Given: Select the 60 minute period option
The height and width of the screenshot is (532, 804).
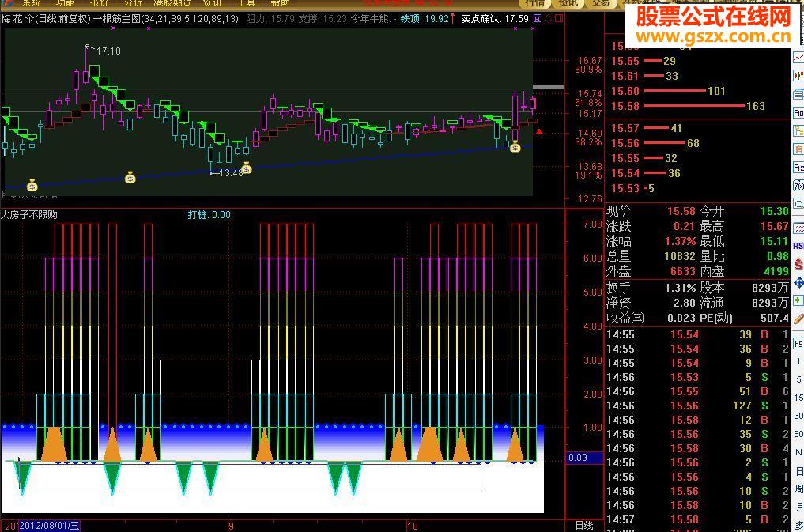Looking at the screenshot, I should pos(799,434).
